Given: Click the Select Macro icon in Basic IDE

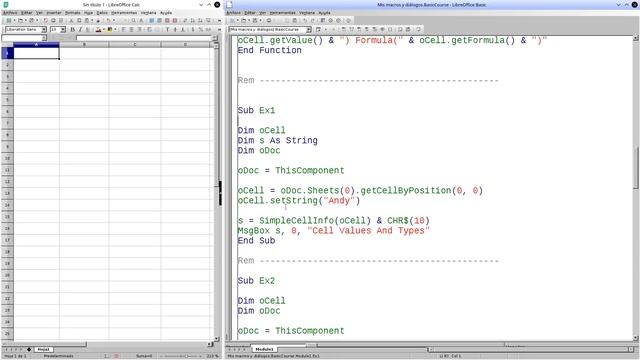Looking at the screenshot, I should [x=331, y=20].
